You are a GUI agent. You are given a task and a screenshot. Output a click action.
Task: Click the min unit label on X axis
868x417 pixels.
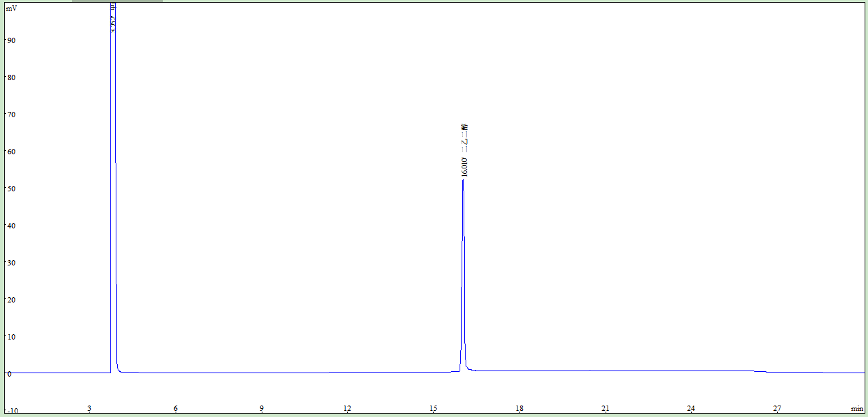[x=857, y=409]
